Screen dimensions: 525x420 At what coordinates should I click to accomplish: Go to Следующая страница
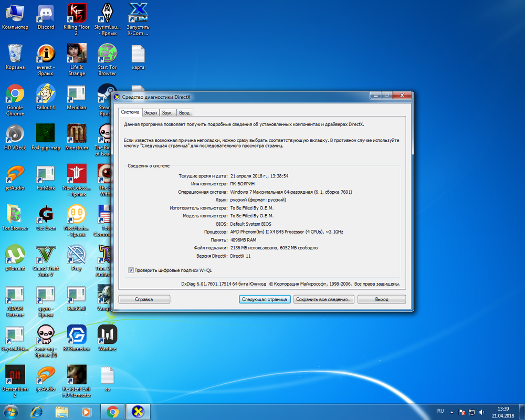click(x=265, y=299)
